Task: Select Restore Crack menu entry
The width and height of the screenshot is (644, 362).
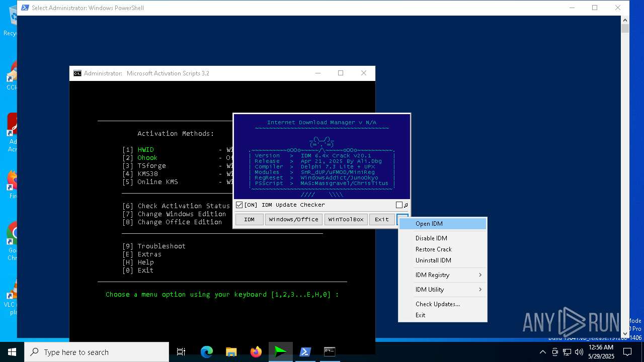Action: coord(443,249)
